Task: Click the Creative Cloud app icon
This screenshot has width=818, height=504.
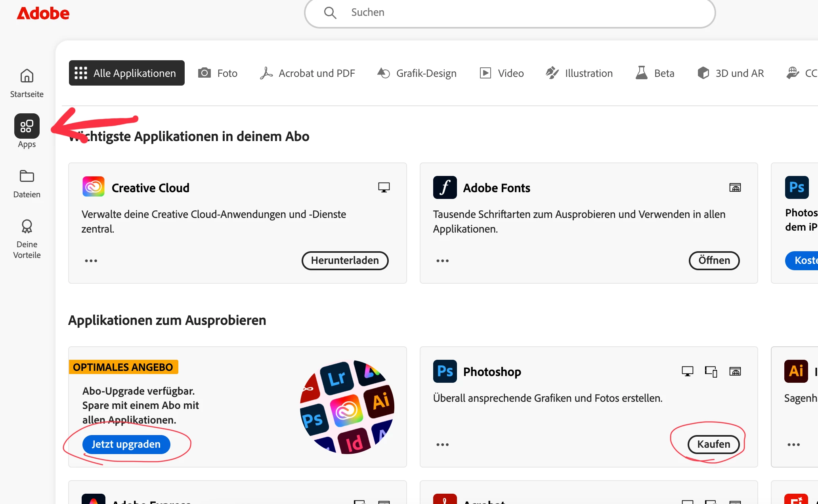Action: click(x=94, y=187)
